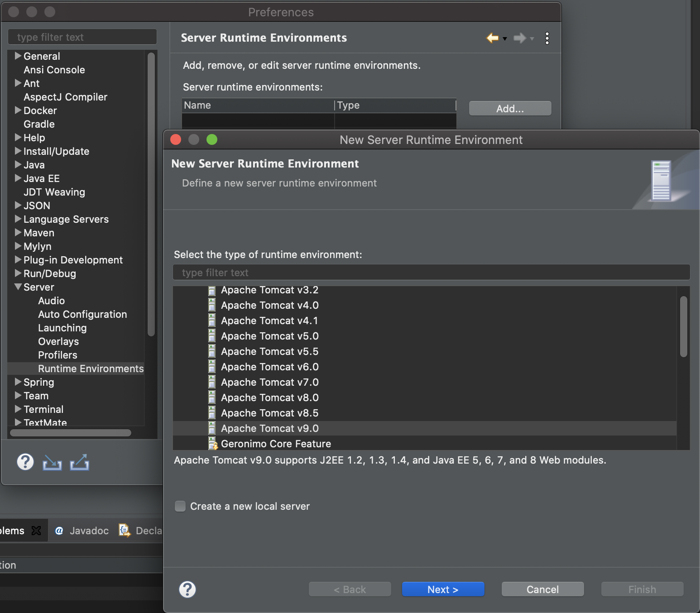Click the Add... button in Preferences
This screenshot has height=613, width=700.
510,109
